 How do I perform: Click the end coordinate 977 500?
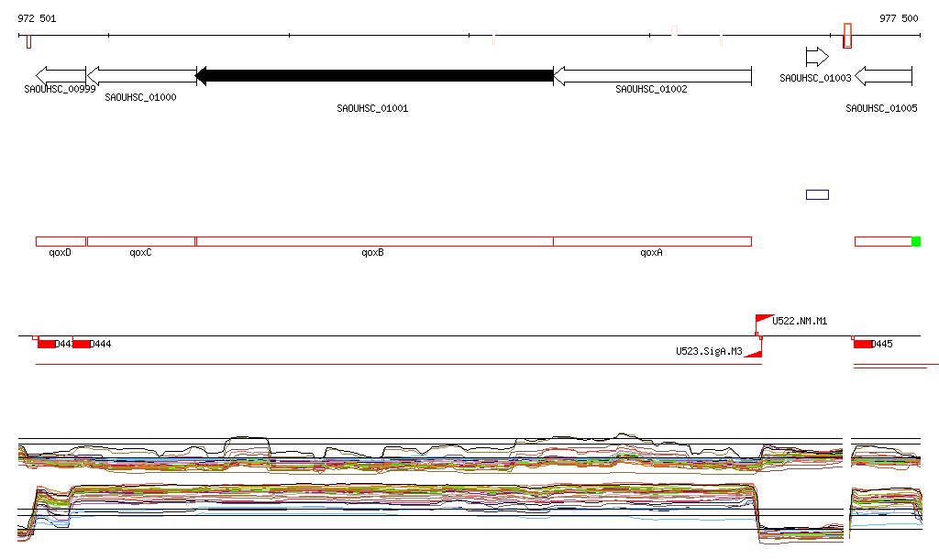coord(899,18)
